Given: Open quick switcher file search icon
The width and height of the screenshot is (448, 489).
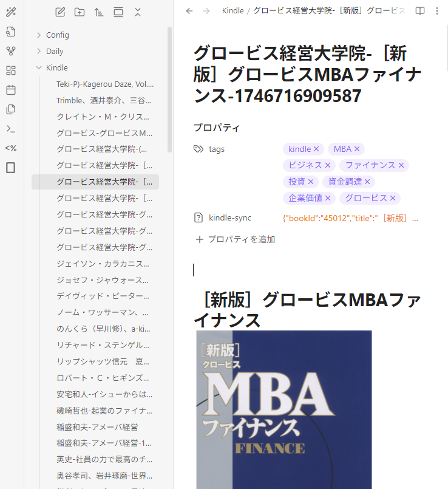Looking at the screenshot, I should tap(11, 32).
